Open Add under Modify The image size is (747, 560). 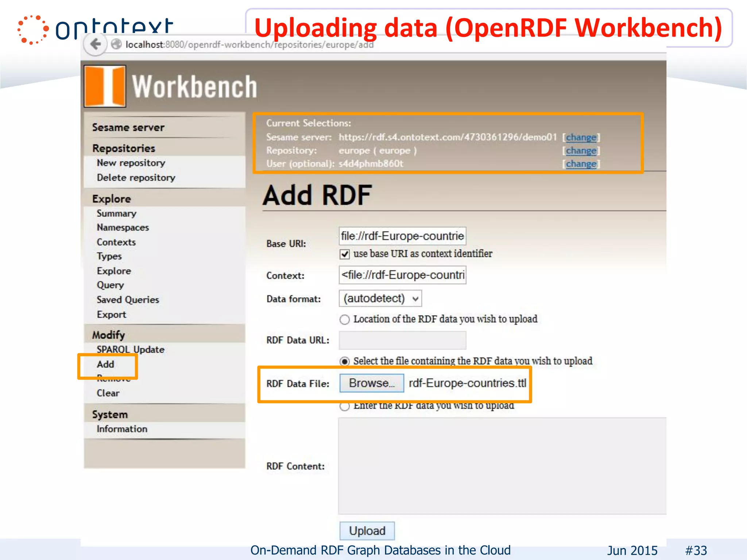[105, 364]
